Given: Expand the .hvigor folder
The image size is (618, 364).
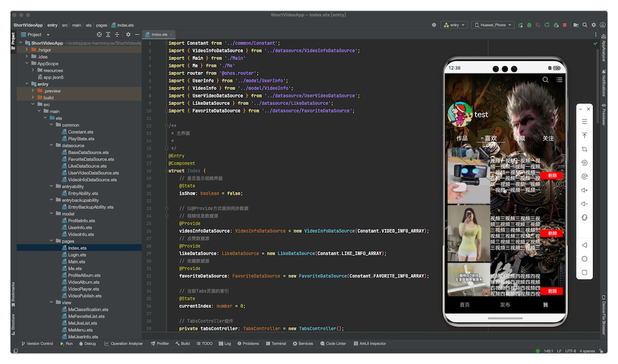Looking at the screenshot, I should pyautogui.click(x=27, y=50).
